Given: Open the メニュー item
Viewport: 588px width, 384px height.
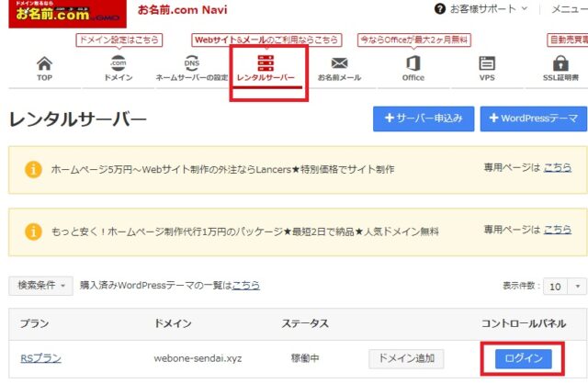Looking at the screenshot, I should [x=570, y=8].
